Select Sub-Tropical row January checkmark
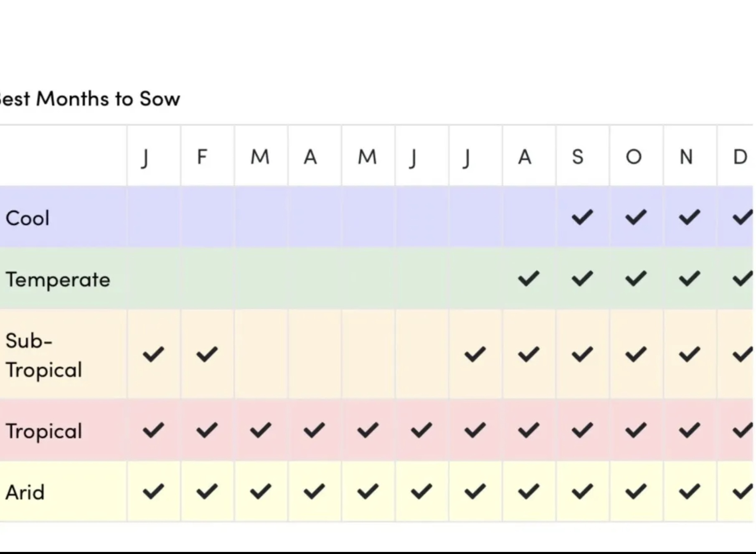Screen dimensions: 756x554 153,354
